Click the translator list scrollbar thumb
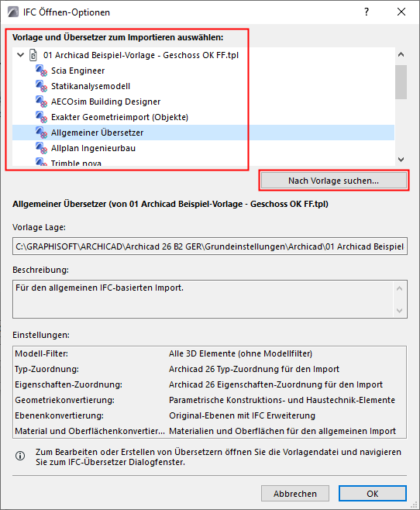Viewport: 420px width, 510px height. pyautogui.click(x=401, y=82)
